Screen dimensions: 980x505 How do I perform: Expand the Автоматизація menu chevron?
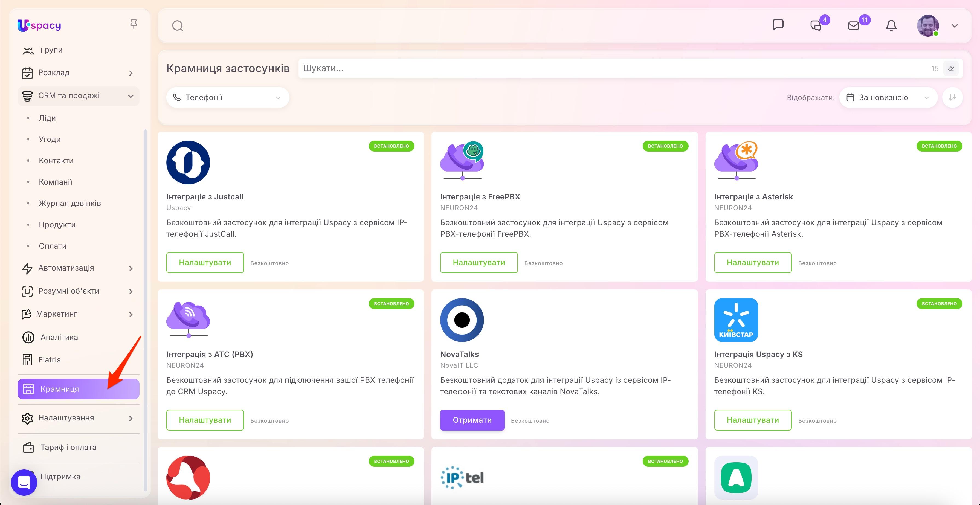pyautogui.click(x=131, y=268)
